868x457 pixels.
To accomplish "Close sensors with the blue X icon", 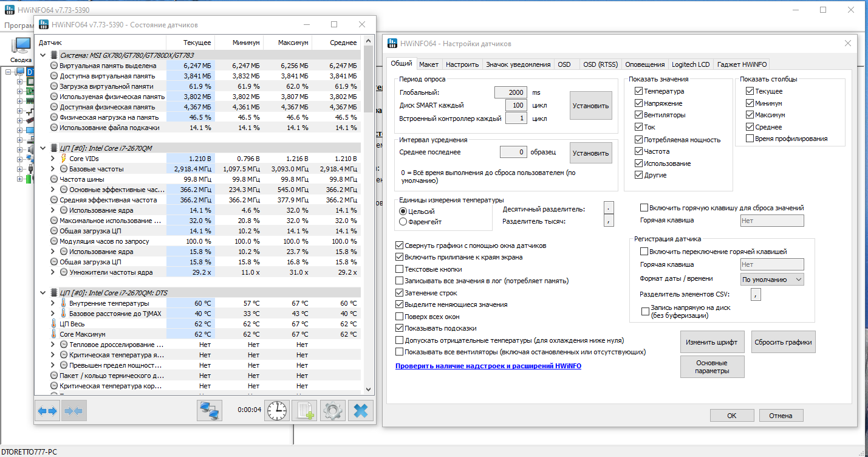I will tap(360, 411).
